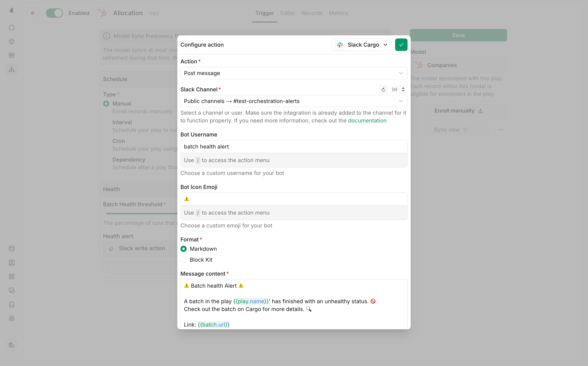Open the book docs icon in sidebar
This screenshot has width=588, height=366.
click(12, 305)
